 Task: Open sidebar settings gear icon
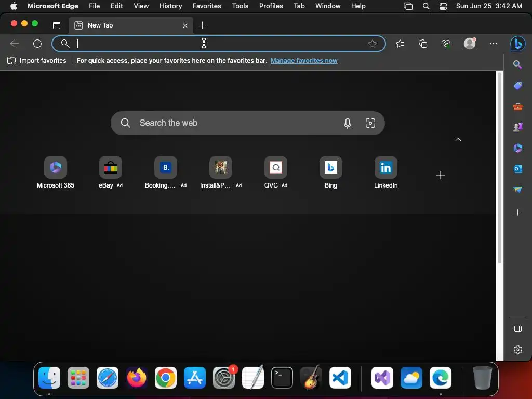coord(518,350)
